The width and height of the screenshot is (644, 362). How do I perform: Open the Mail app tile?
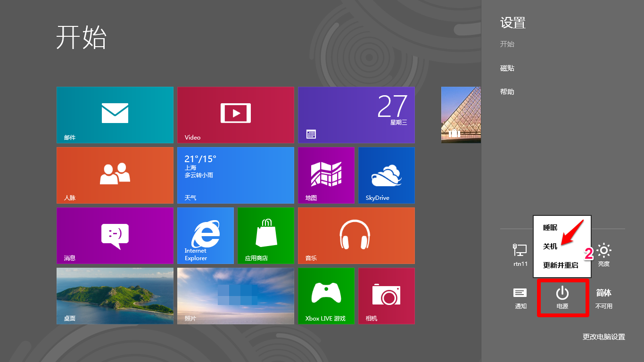click(x=115, y=115)
